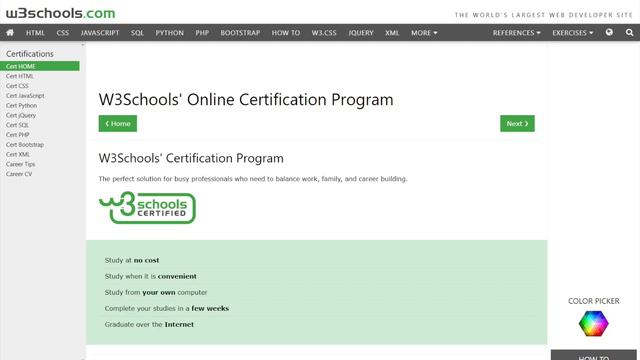Image resolution: width=640 pixels, height=360 pixels.
Task: Open the HOW TO box at bottom right
Action: (x=593, y=355)
